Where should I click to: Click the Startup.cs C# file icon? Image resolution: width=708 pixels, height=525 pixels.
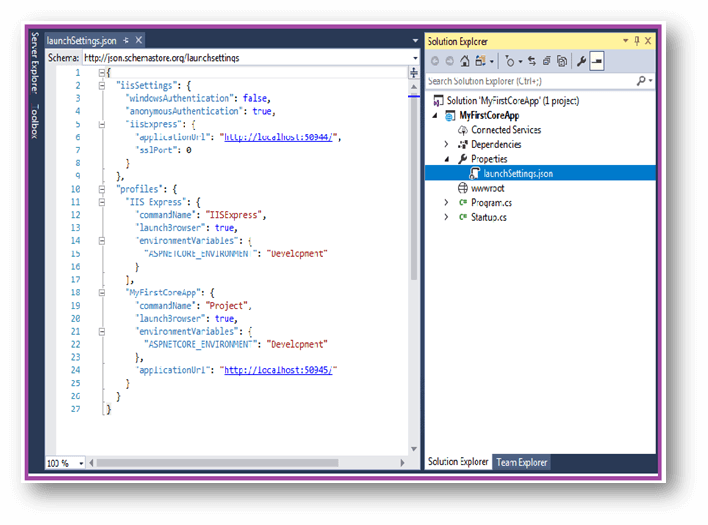point(462,217)
